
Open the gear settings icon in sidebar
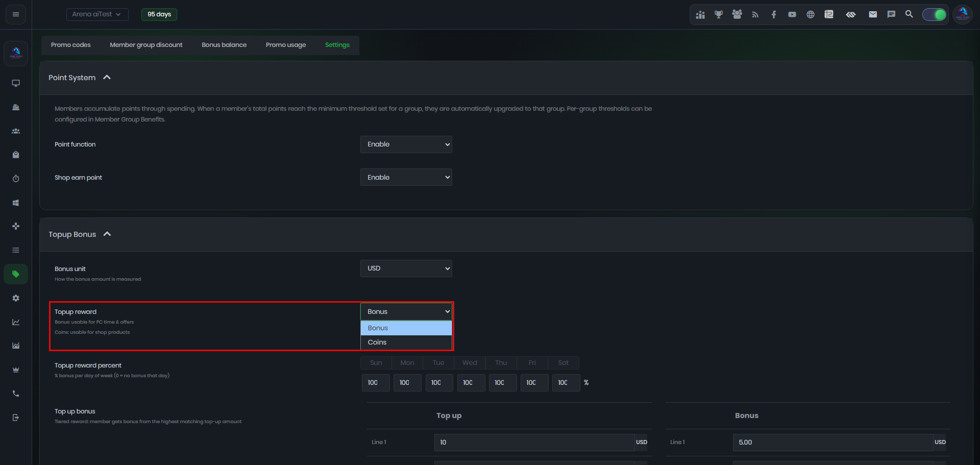(x=16, y=298)
